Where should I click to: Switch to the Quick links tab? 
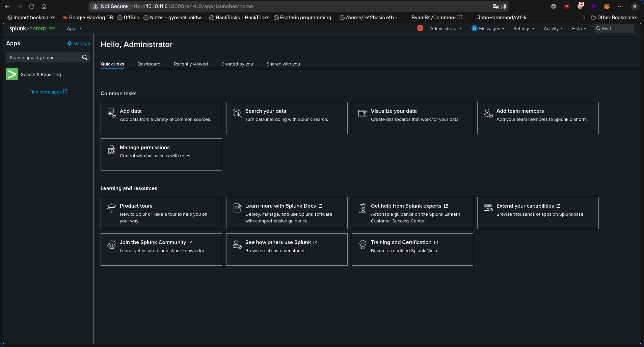point(112,64)
